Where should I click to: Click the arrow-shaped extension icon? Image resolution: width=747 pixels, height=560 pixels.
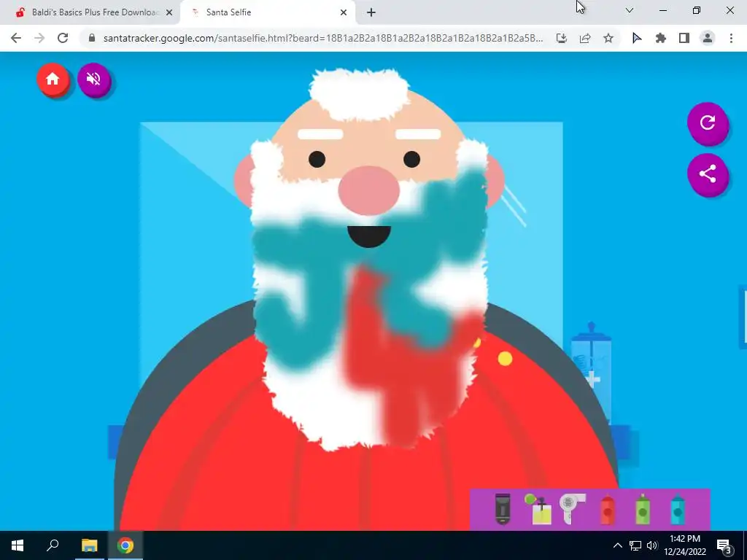637,38
